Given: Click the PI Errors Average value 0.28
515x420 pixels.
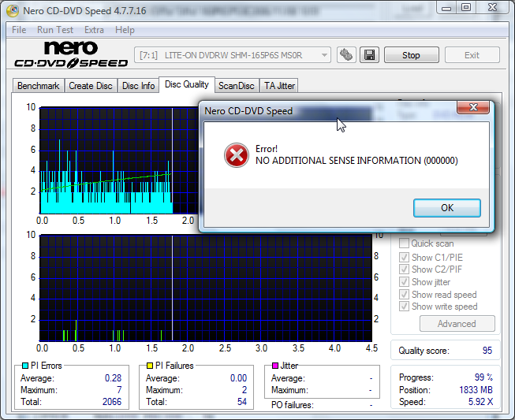Looking at the screenshot, I should pos(113,378).
